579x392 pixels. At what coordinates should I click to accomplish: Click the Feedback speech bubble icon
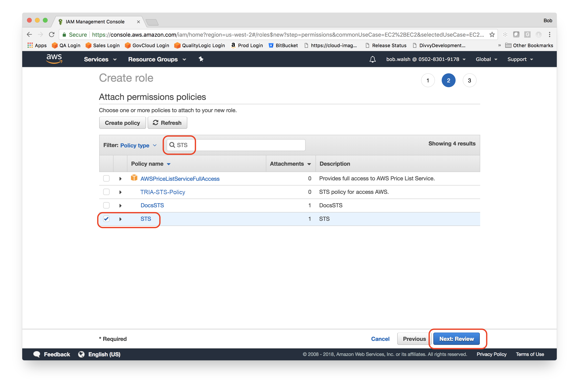(37, 354)
